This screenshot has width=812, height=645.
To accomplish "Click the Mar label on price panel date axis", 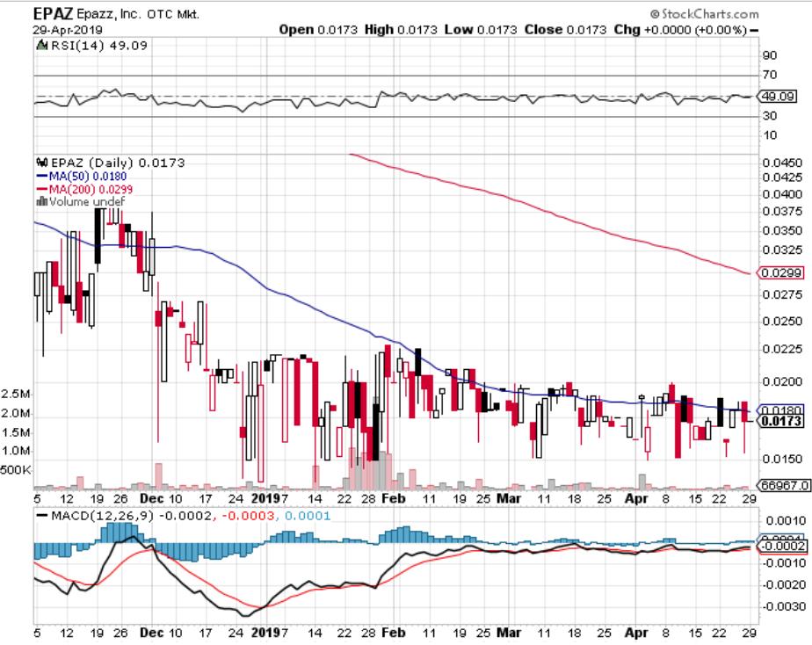I will point(509,499).
